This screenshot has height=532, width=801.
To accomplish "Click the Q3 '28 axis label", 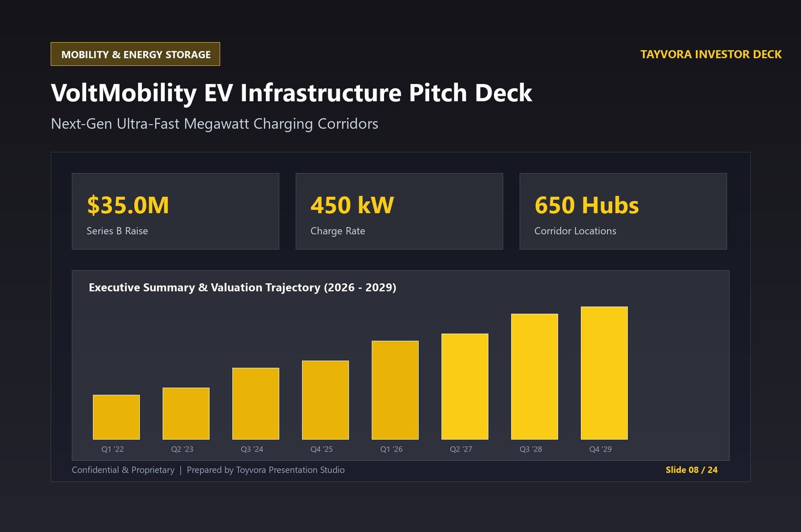I will point(531,449).
